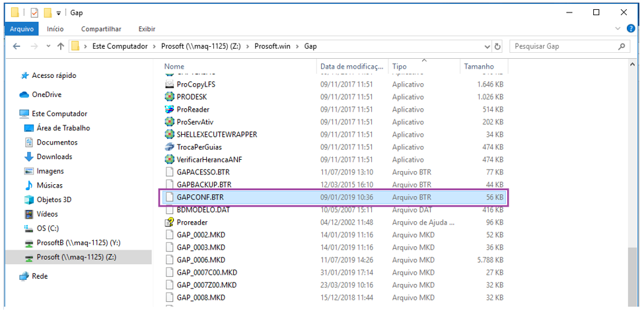644x311 pixels.
Task: Expand chevron after Este Computador in path
Action: point(155,46)
